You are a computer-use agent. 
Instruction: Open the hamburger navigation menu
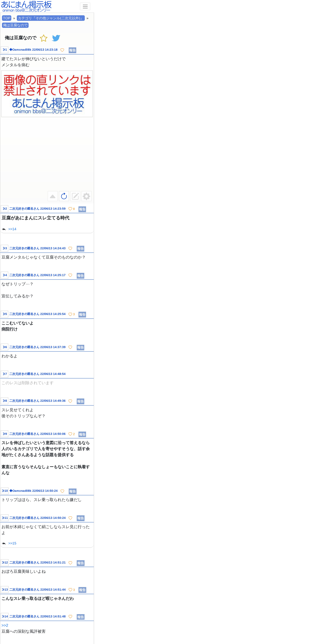(x=85, y=7)
